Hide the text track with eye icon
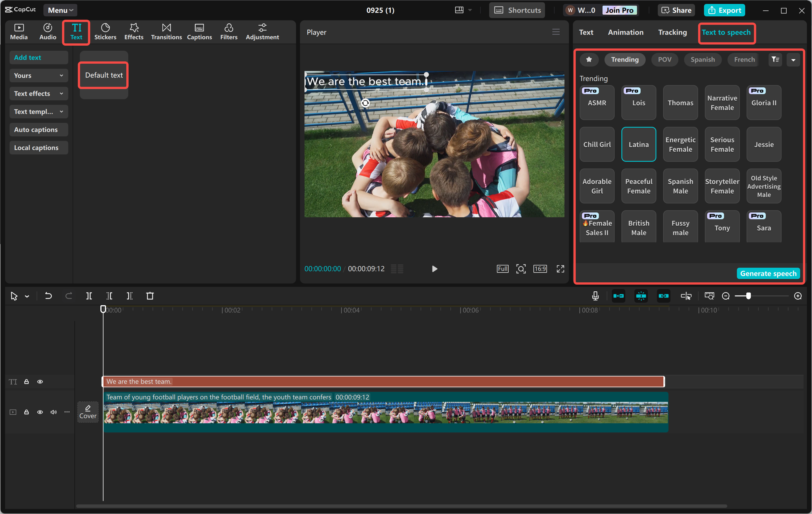Viewport: 812px width, 514px height. 40,382
